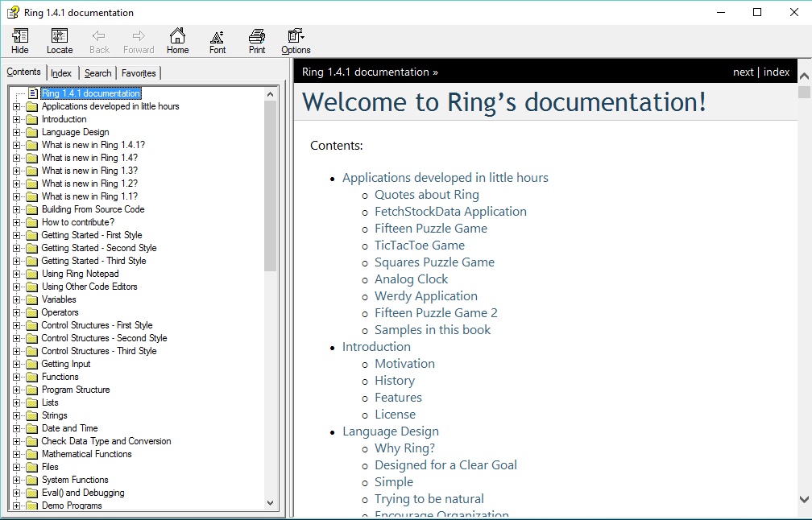Expand Applications developed in little hours node
The height and width of the screenshot is (520, 812).
(x=17, y=106)
